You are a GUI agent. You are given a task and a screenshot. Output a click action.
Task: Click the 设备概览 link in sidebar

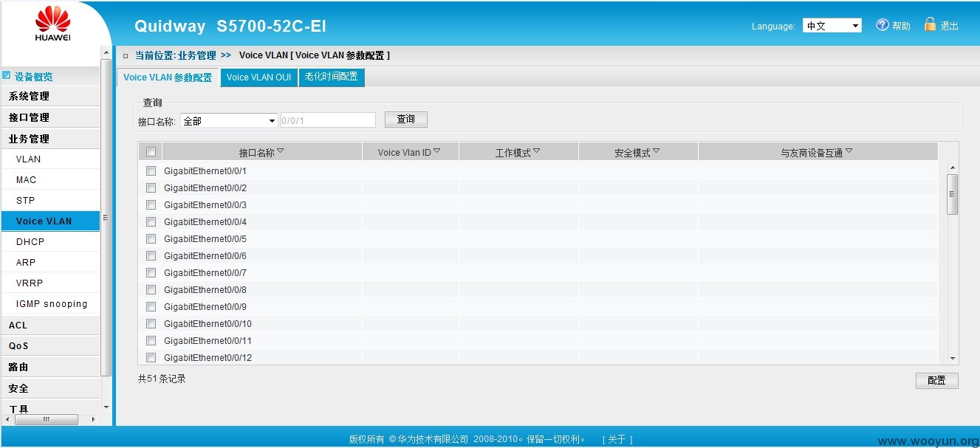[x=33, y=77]
